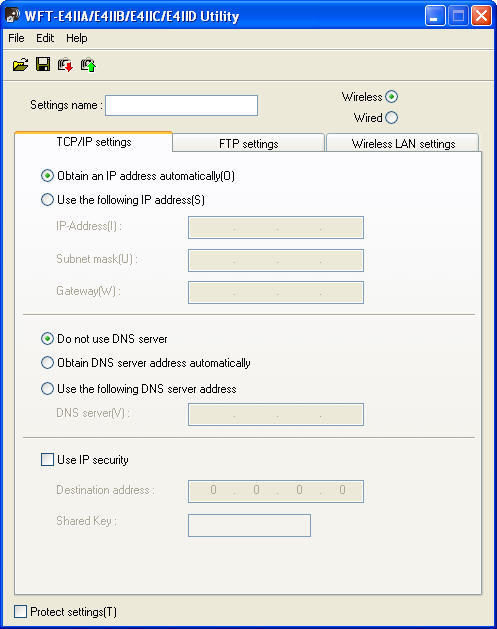Select the Wireless radio button

392,97
